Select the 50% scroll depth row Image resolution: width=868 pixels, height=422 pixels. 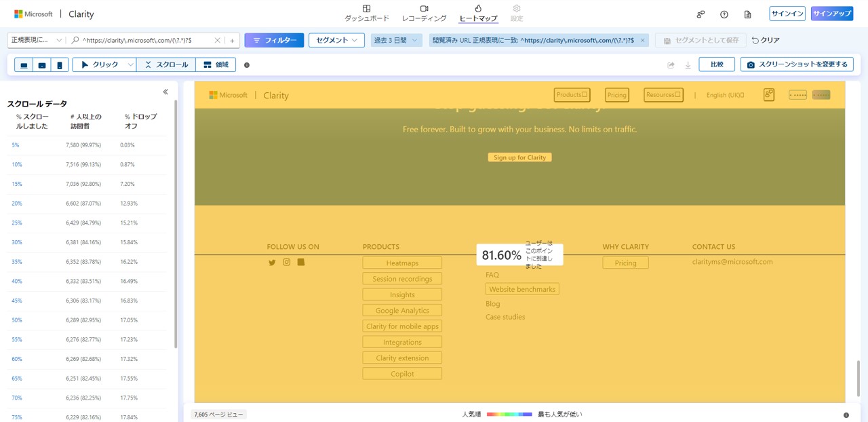click(86, 320)
